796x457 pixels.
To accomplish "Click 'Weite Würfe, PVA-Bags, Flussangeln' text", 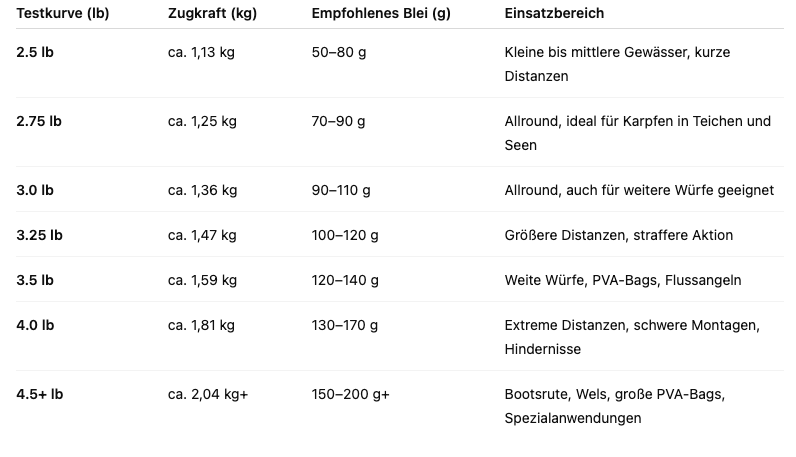I will pos(622,280).
